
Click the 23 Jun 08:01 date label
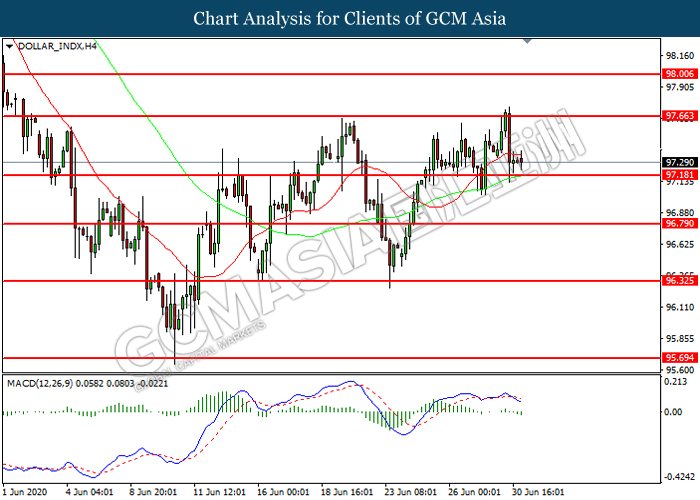(x=411, y=492)
